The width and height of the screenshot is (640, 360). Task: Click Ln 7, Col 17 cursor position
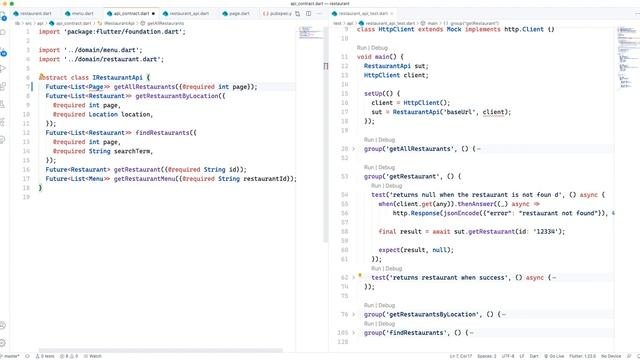tap(461, 356)
